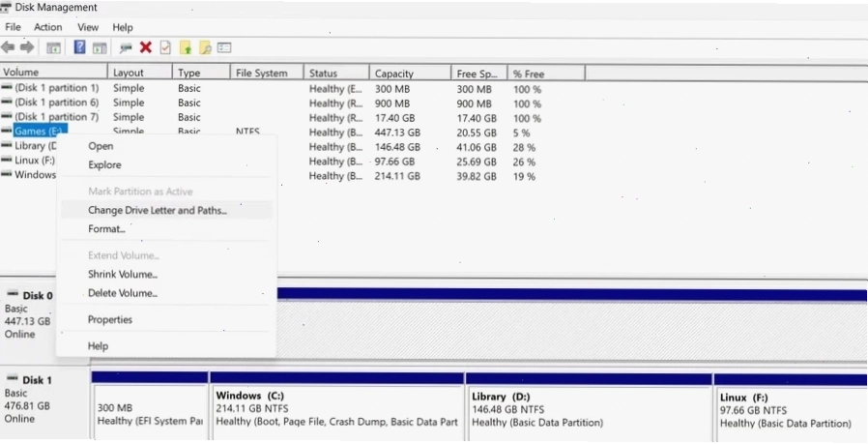Sort by the Capacity column header

point(410,74)
